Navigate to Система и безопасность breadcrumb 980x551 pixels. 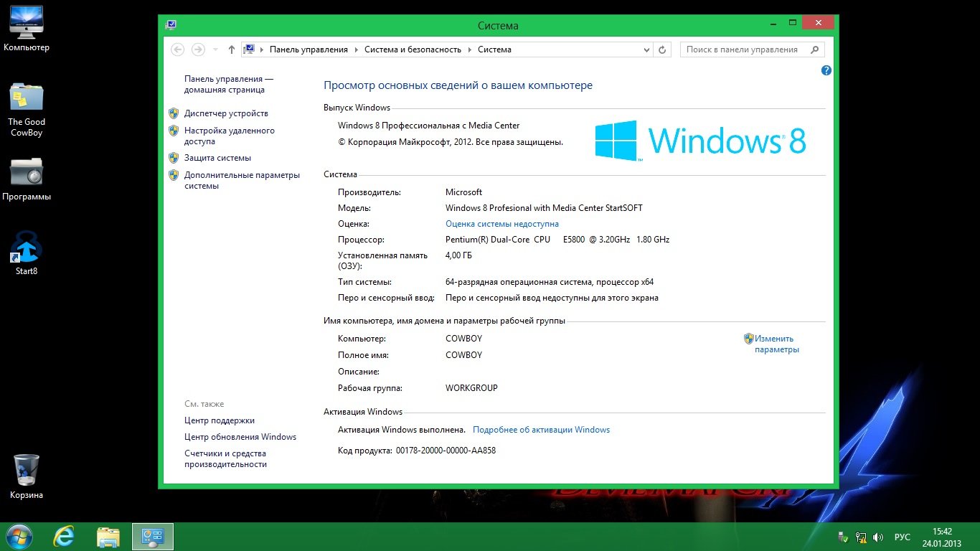click(413, 50)
